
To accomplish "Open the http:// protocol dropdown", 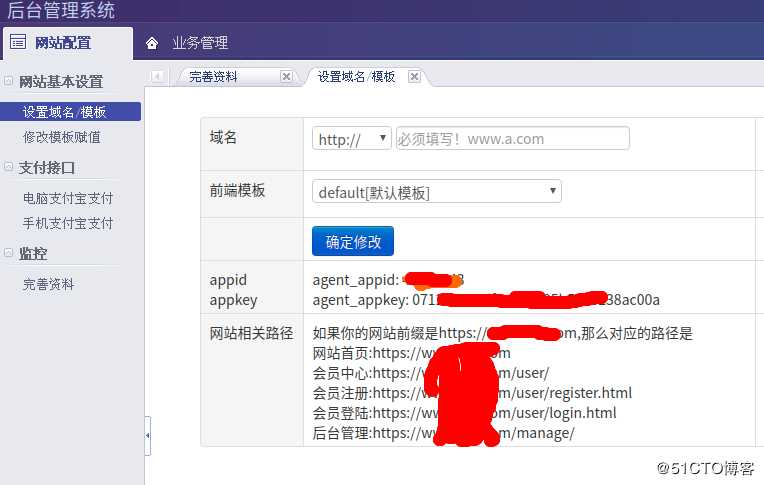I will pyautogui.click(x=351, y=138).
